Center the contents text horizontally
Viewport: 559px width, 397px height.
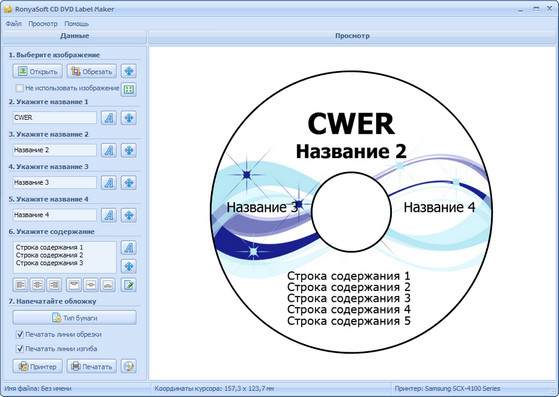[37, 285]
